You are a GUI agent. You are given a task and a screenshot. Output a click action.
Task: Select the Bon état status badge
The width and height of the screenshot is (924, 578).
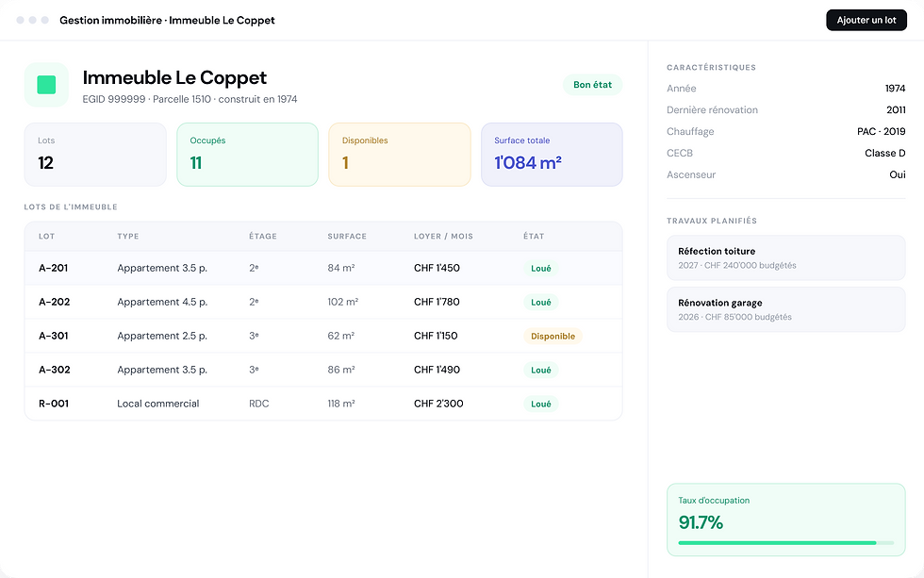coord(592,85)
